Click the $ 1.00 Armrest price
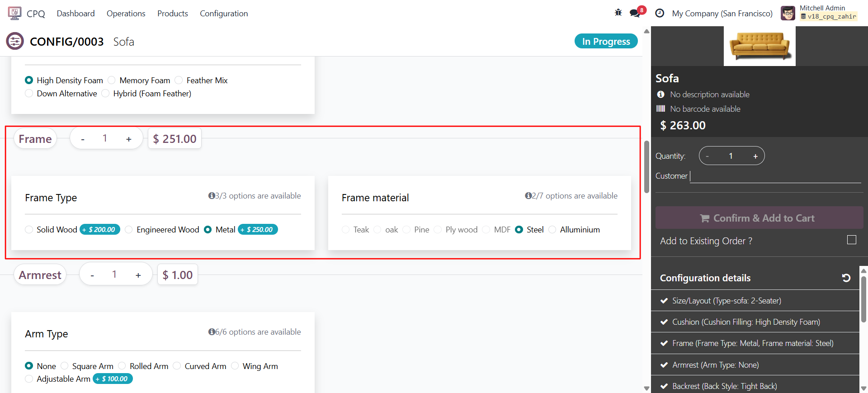 177,275
